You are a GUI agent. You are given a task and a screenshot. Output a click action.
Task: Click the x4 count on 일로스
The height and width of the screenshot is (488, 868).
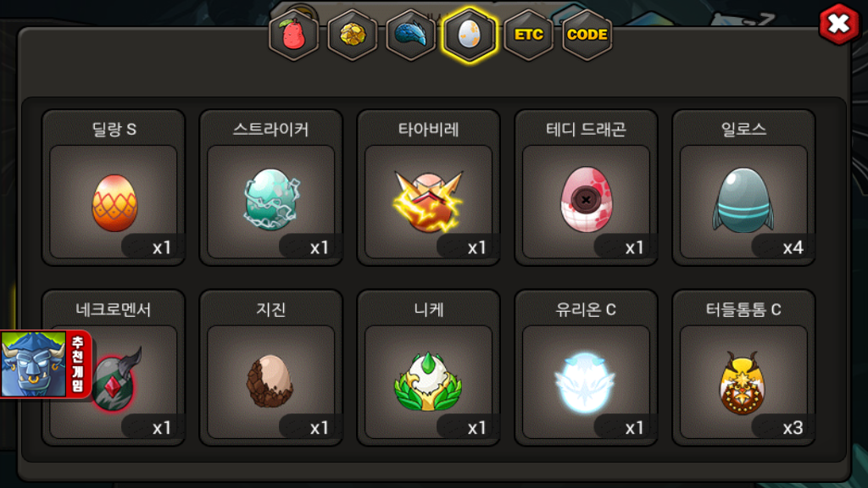tap(793, 247)
